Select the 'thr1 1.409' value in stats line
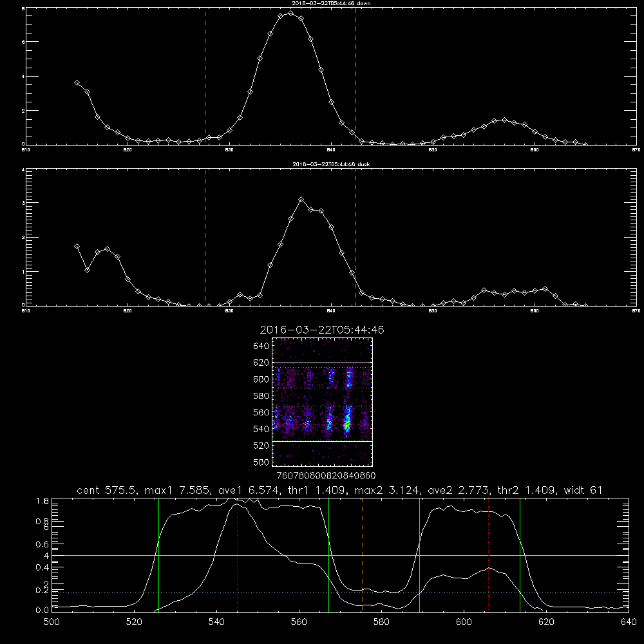 tap(317, 490)
